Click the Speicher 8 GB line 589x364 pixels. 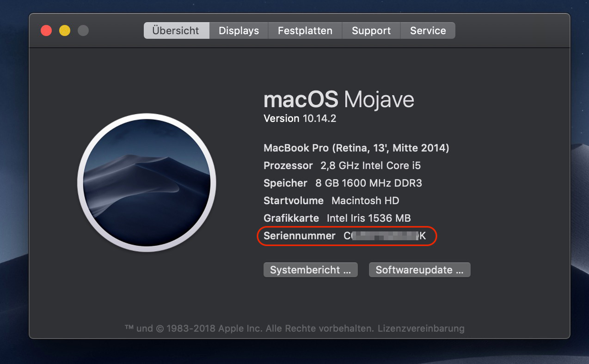coord(343,183)
